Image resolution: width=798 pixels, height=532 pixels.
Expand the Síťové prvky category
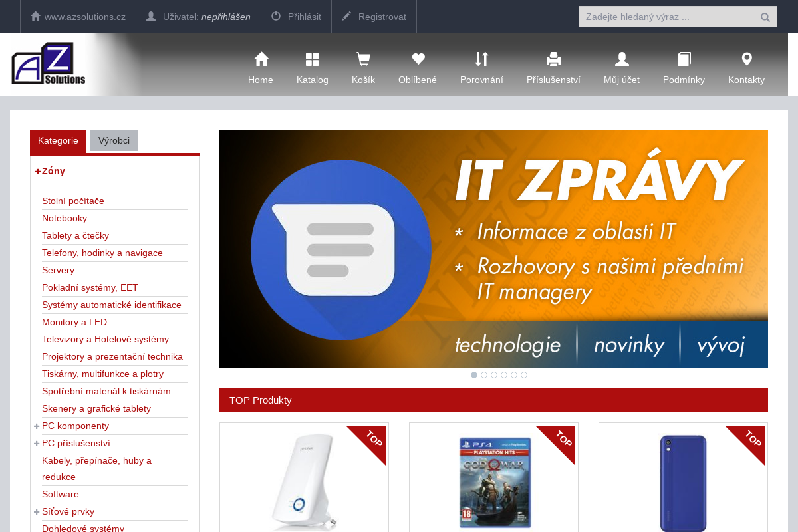point(37,511)
